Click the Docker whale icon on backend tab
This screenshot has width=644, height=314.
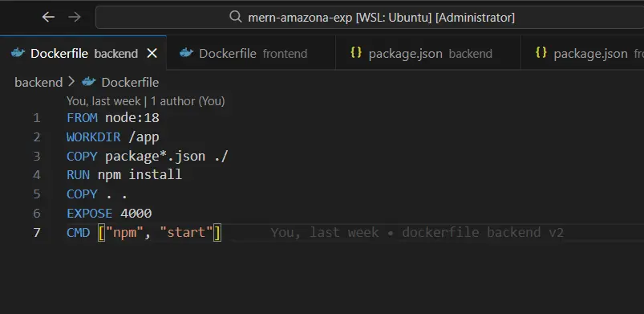coord(18,53)
